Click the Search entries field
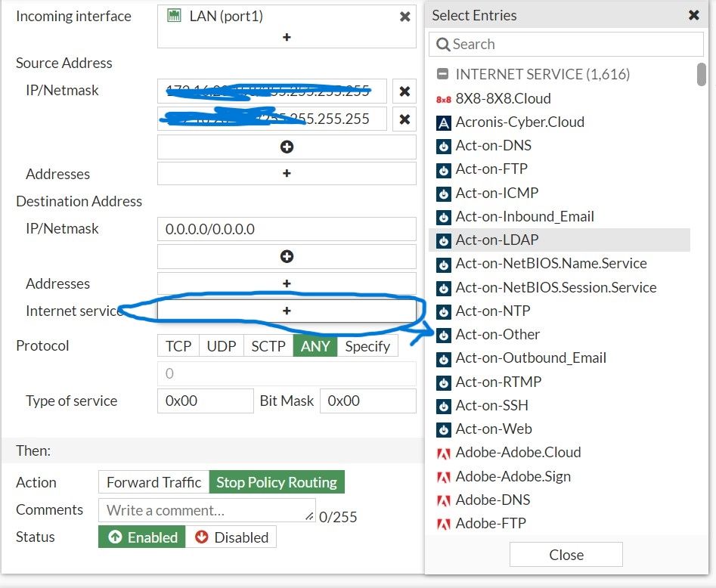This screenshot has width=716, height=588. click(x=566, y=45)
